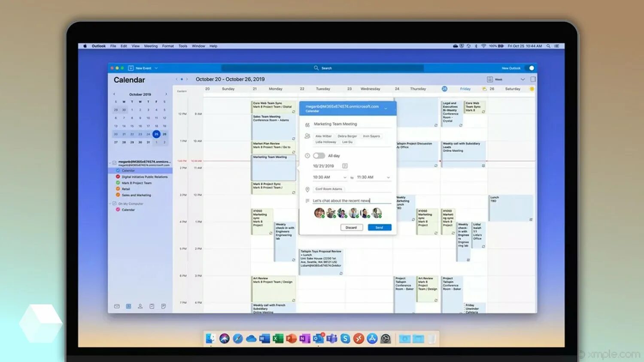Viewport: 644px width, 362px height.
Task: Expand the account selector in event popup
Action: click(x=386, y=109)
